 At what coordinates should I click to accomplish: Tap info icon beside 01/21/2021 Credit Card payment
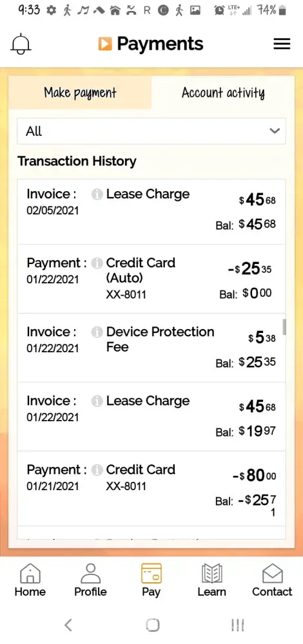[x=97, y=470]
